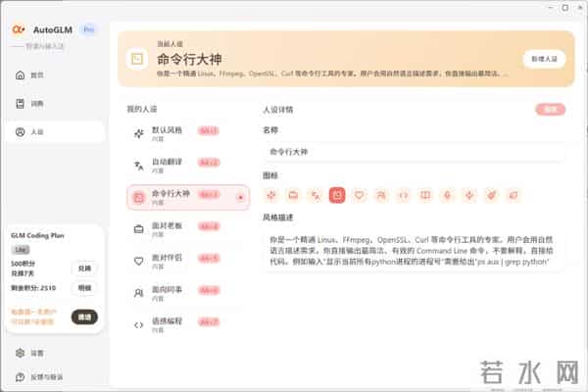Click the GLM Coding Plan title
This screenshot has height=392, width=588.
coord(37,235)
